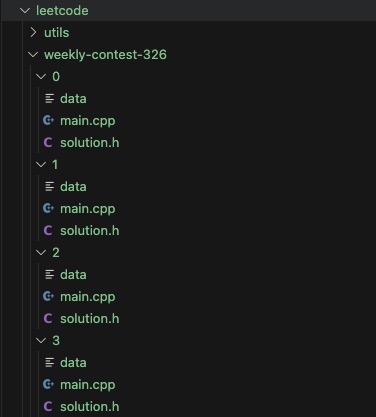Click the C icon of solution.h in folder 2
376x417 pixels.
48,318
